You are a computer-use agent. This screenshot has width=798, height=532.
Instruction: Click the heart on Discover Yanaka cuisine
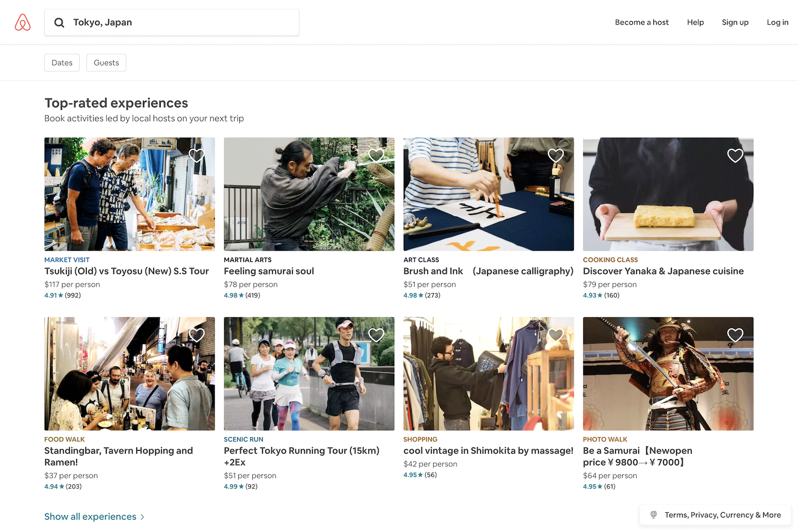click(735, 155)
